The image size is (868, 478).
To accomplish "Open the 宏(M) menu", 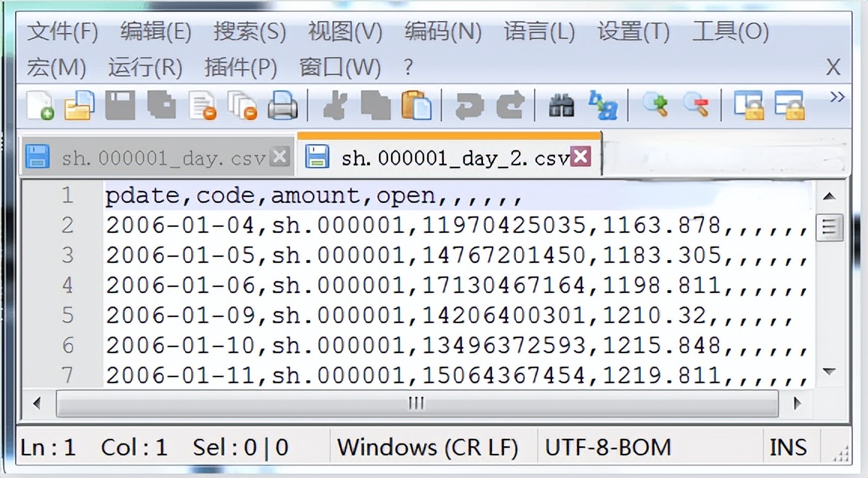I will (x=56, y=68).
